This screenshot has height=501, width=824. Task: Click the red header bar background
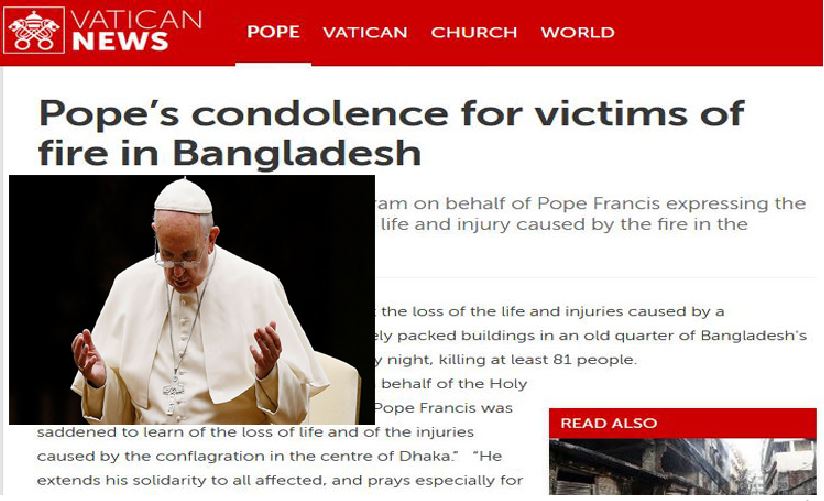tap(720, 33)
